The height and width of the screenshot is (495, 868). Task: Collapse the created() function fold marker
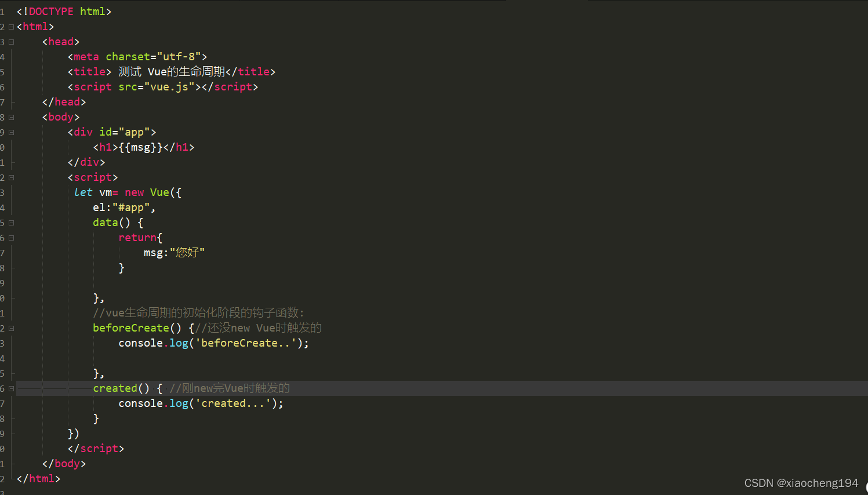point(11,388)
